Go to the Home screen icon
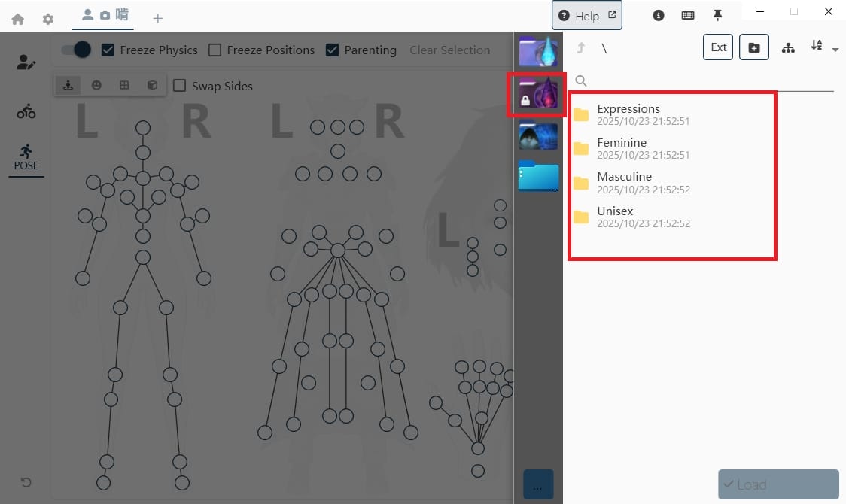The image size is (846, 504). tap(18, 20)
